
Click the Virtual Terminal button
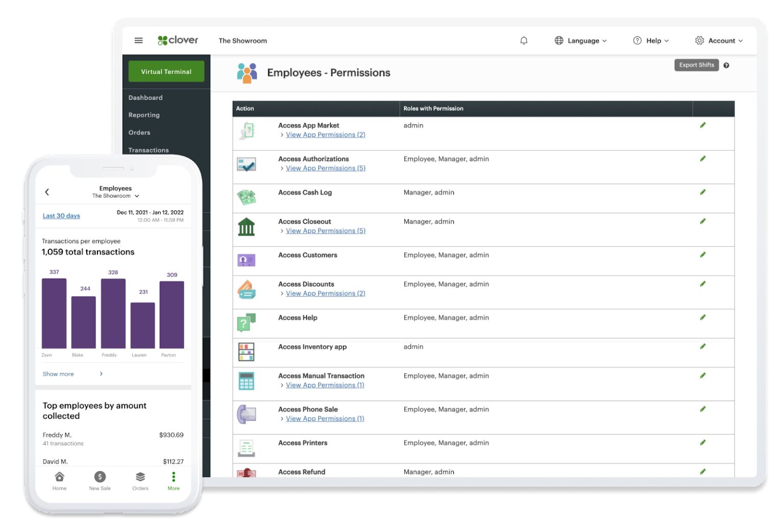[x=166, y=71]
